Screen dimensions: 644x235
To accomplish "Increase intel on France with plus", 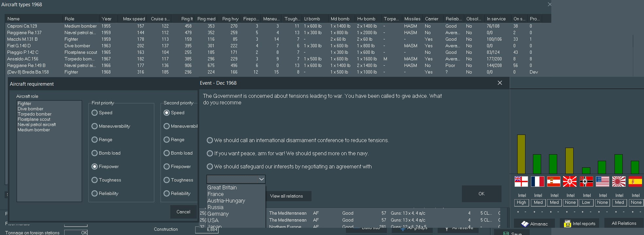I will click(x=534, y=212).
